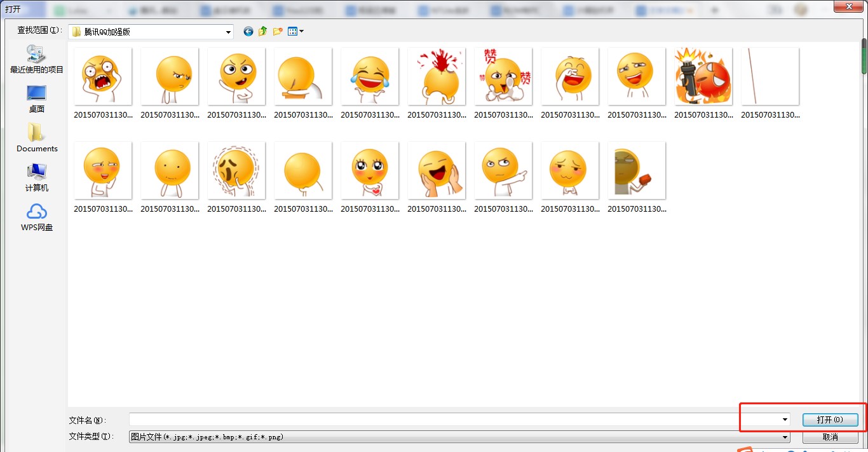Open the 文件类型 file type dropdown
Viewport: 868px width, 452px height.
coord(783,437)
